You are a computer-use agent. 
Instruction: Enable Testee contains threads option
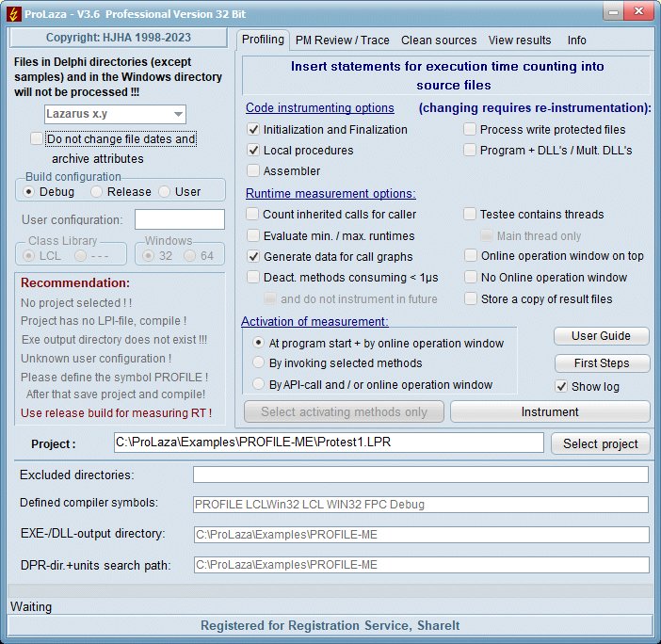(x=471, y=214)
